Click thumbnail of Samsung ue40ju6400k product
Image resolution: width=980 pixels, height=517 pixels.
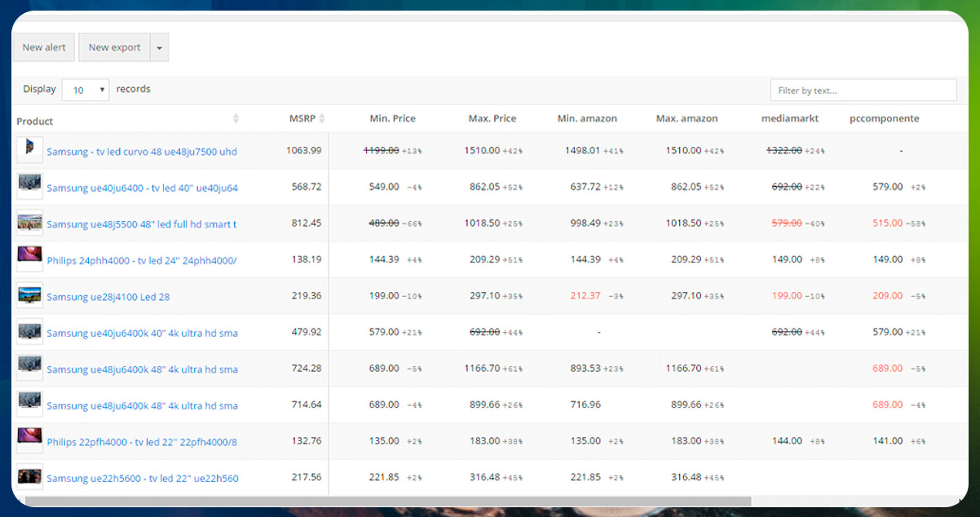pyautogui.click(x=29, y=331)
